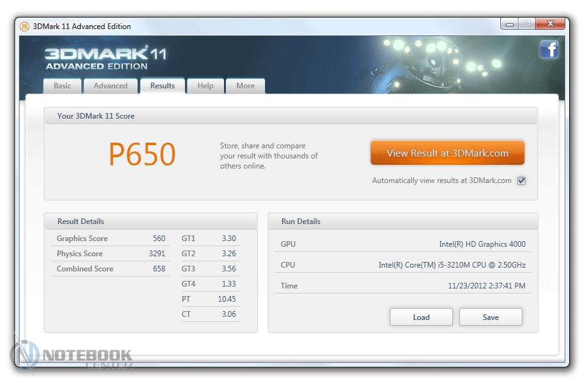Maximize the 3DMark 11 window
Viewport: 588px width, 385px height.
[527, 24]
